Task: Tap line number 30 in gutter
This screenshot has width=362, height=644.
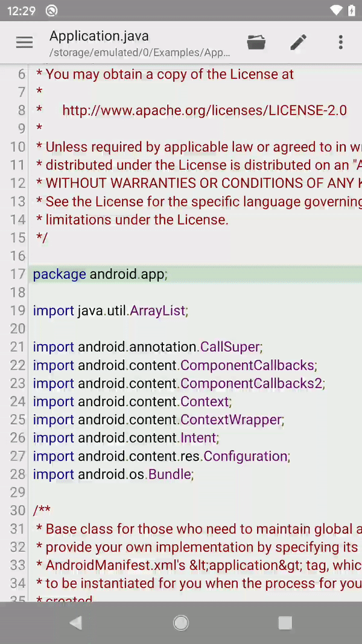Action: pyautogui.click(x=17, y=511)
